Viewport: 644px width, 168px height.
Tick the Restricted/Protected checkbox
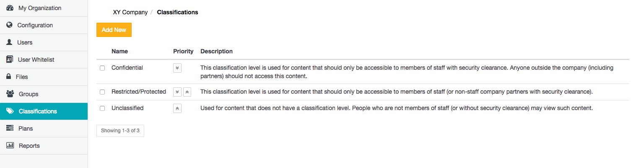click(102, 92)
